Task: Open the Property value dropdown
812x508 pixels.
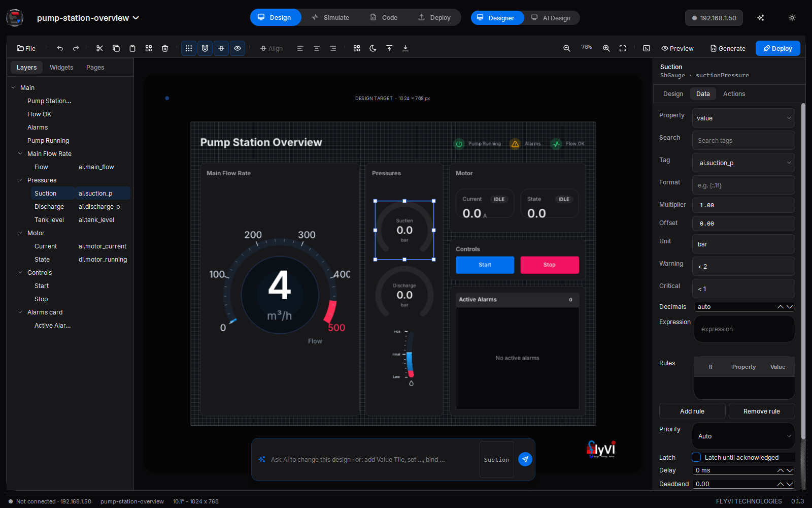Action: pos(743,118)
